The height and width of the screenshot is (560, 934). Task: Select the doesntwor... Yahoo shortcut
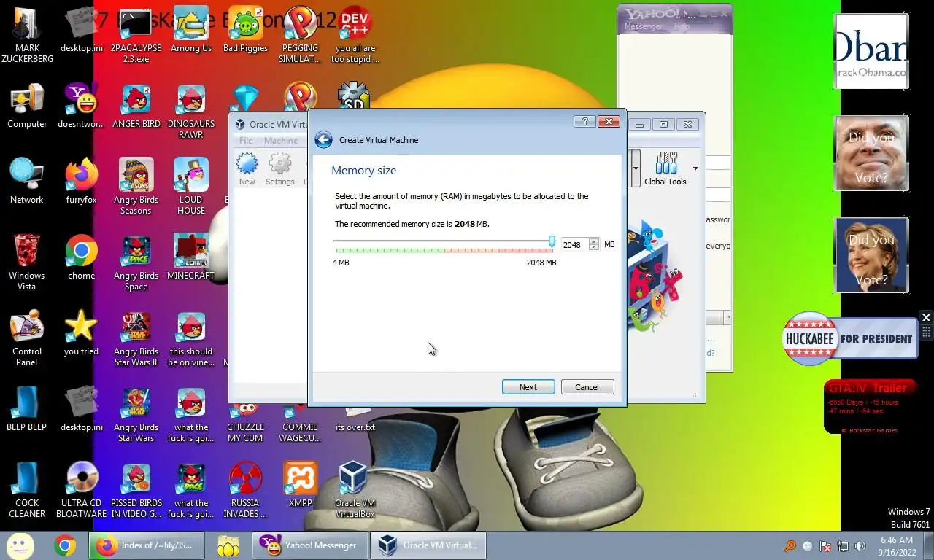(x=81, y=107)
